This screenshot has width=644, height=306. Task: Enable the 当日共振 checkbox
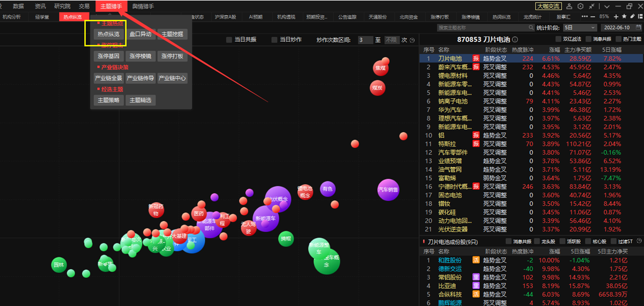point(229,40)
